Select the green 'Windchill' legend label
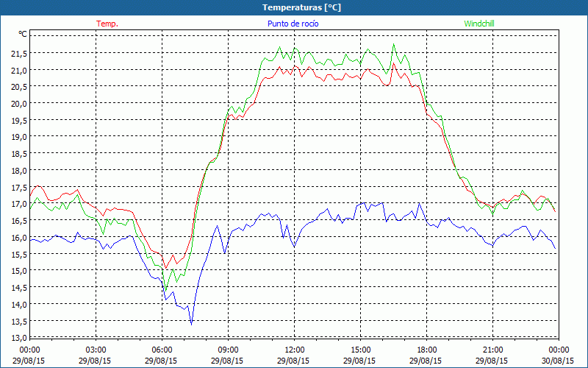This screenshot has width=588, height=368. point(479,24)
